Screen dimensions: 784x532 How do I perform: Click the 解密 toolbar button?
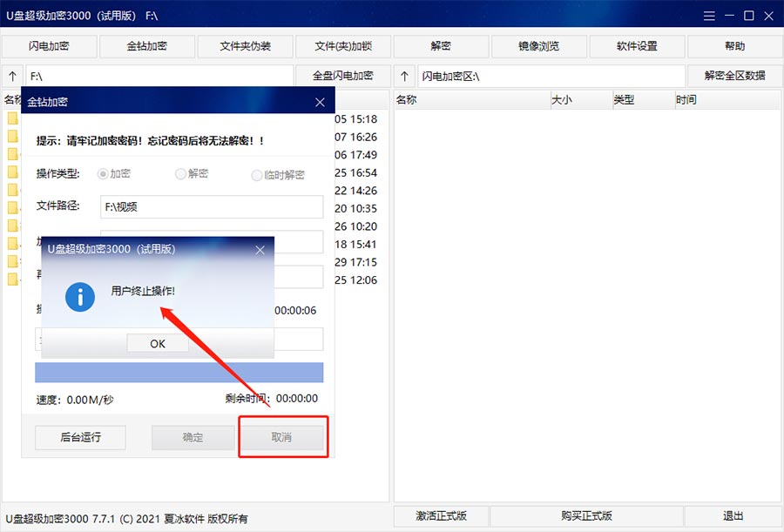(x=441, y=46)
